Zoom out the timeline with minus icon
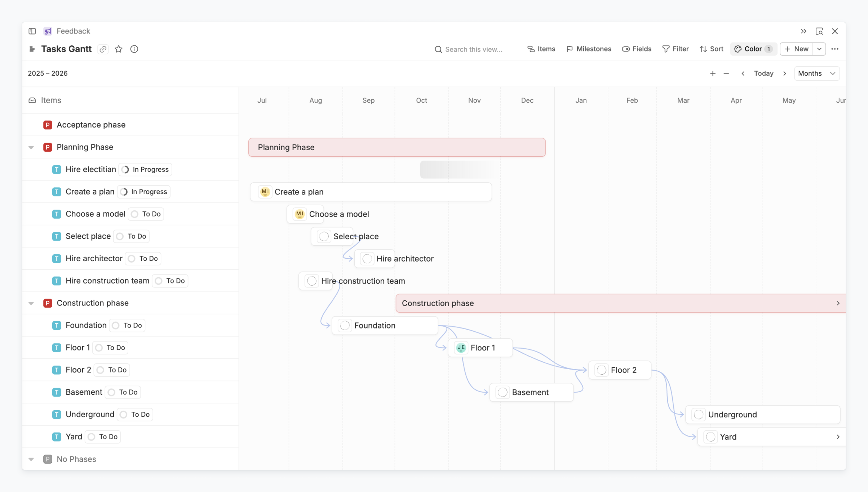The image size is (868, 492). coord(726,73)
